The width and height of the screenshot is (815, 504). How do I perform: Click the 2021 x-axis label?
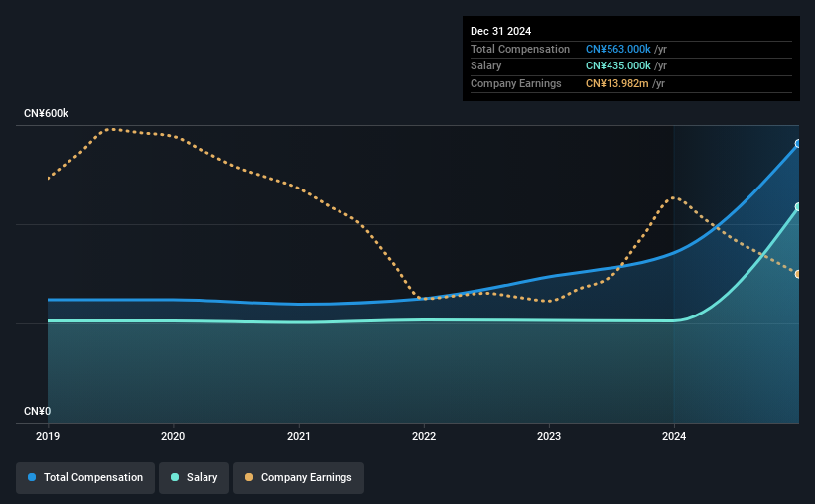(x=299, y=436)
